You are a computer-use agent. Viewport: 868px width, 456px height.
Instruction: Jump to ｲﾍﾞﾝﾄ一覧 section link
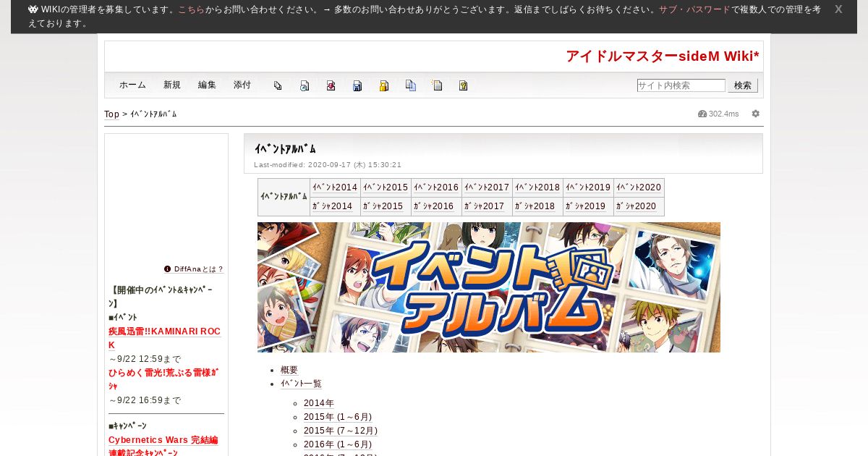point(301,384)
